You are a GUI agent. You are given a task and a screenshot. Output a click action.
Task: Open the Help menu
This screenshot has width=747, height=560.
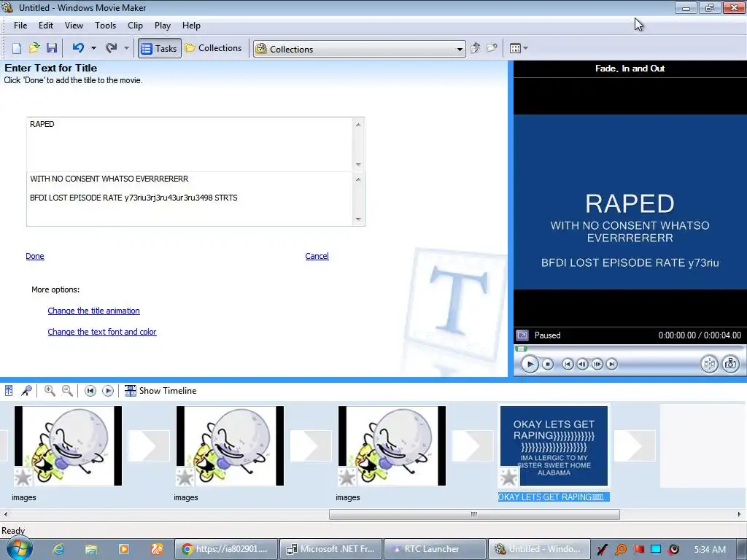click(x=191, y=26)
